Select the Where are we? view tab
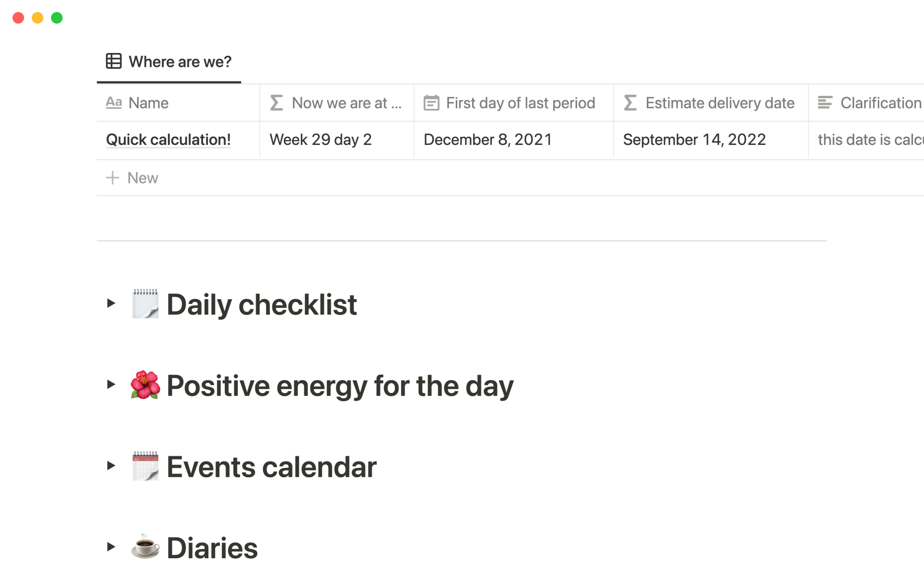The image size is (924, 578). tap(180, 62)
